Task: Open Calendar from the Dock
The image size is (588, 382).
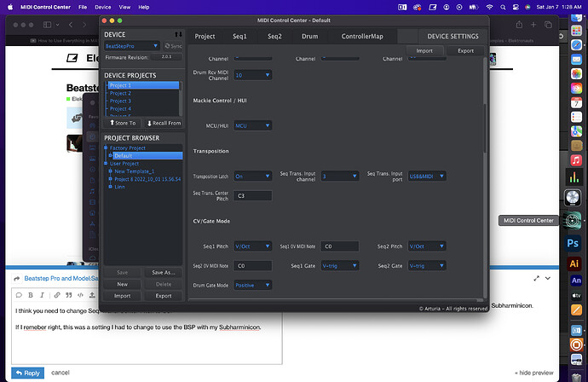Action: [x=576, y=102]
